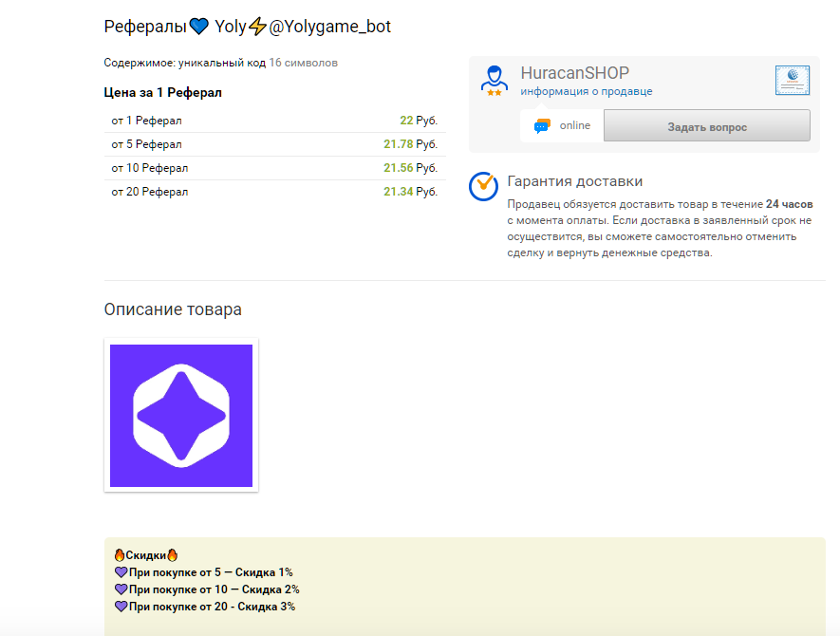Click the blue heart emoji in title
Image resolution: width=840 pixels, height=636 pixels.
tap(198, 27)
